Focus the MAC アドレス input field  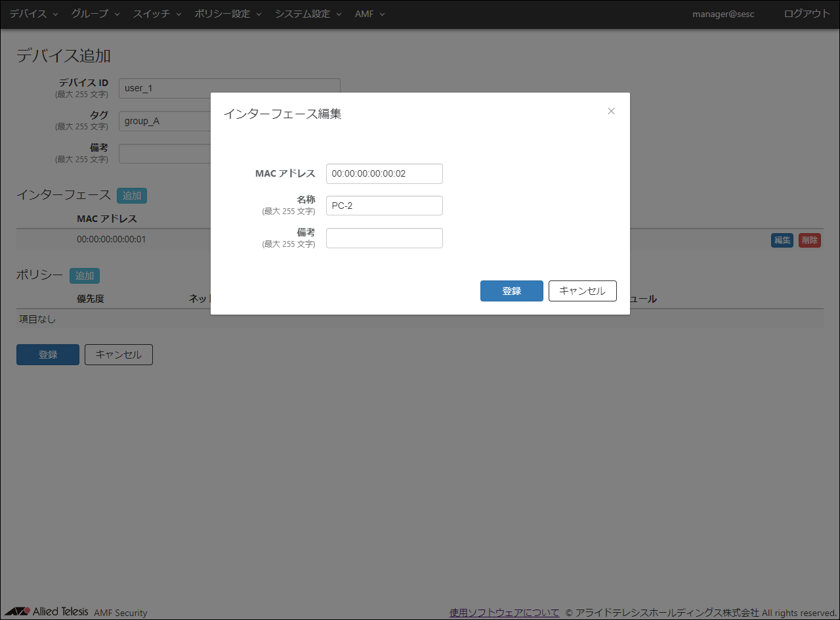click(384, 174)
